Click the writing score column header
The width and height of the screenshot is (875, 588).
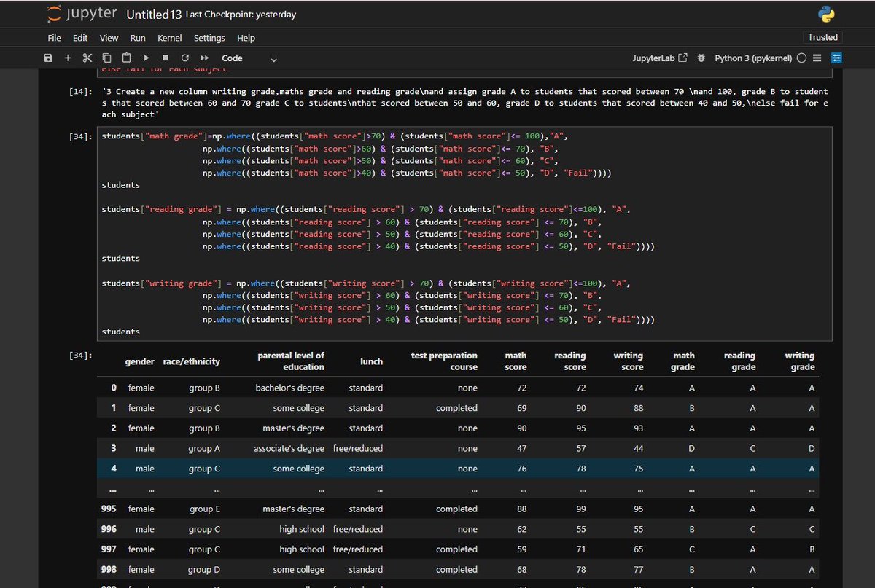pos(628,361)
